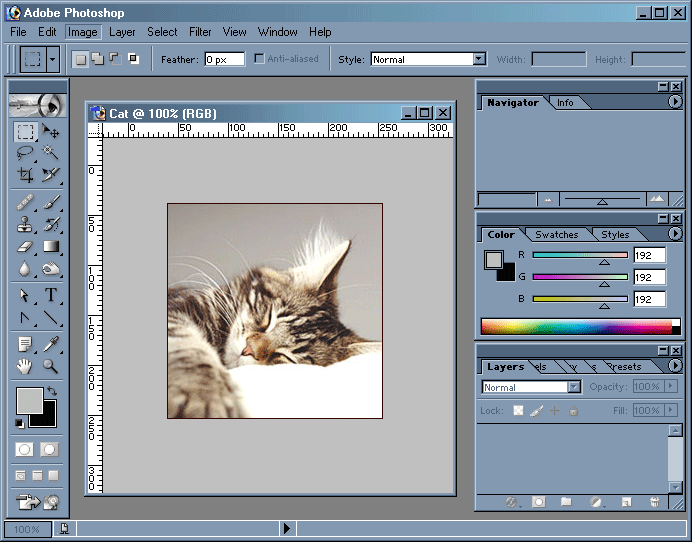Image resolution: width=692 pixels, height=542 pixels.
Task: Switch to Full Screen Mode
Action: coord(53,475)
